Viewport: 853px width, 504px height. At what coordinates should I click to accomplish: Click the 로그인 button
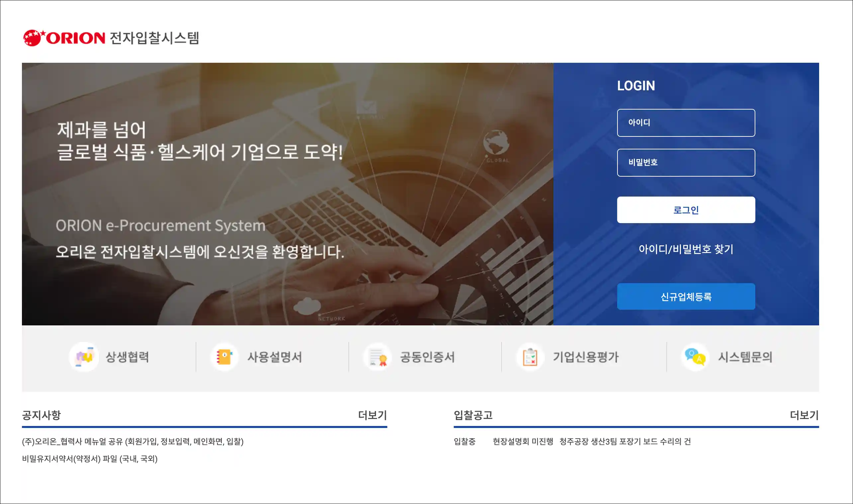point(686,210)
